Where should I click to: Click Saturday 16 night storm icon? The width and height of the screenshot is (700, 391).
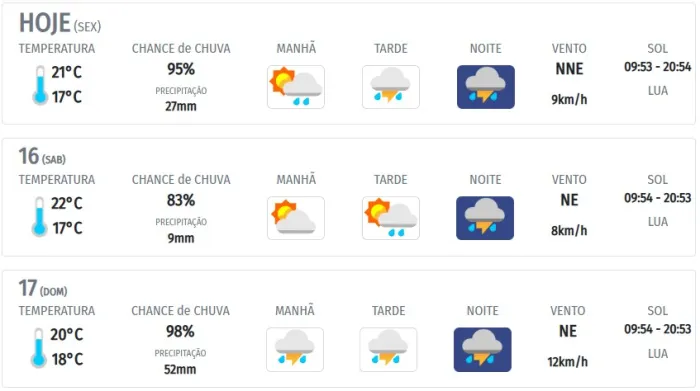click(x=485, y=218)
